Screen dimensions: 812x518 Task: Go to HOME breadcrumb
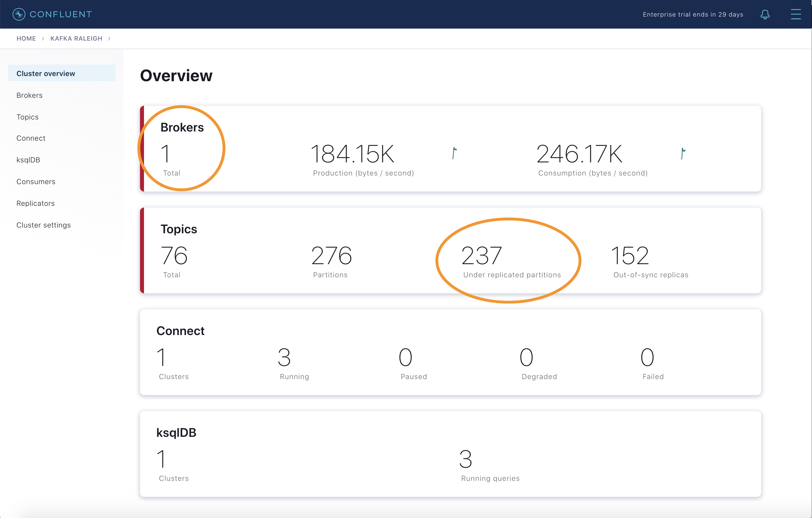26,39
